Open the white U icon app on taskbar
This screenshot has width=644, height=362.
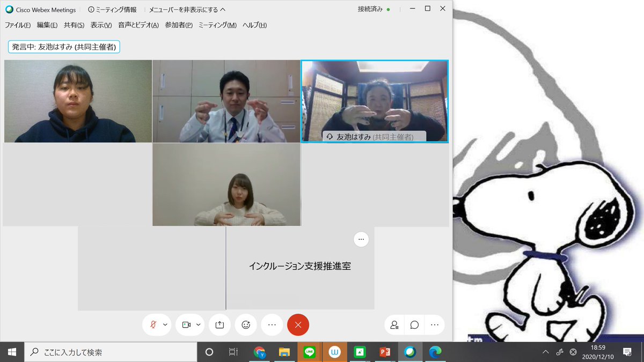[334, 352]
